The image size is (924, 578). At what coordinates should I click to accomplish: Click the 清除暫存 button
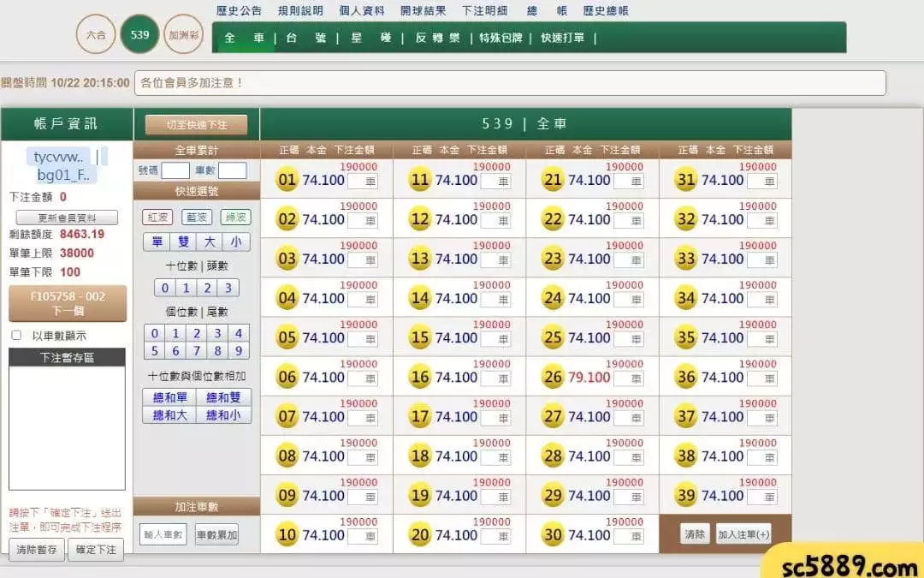coord(37,550)
